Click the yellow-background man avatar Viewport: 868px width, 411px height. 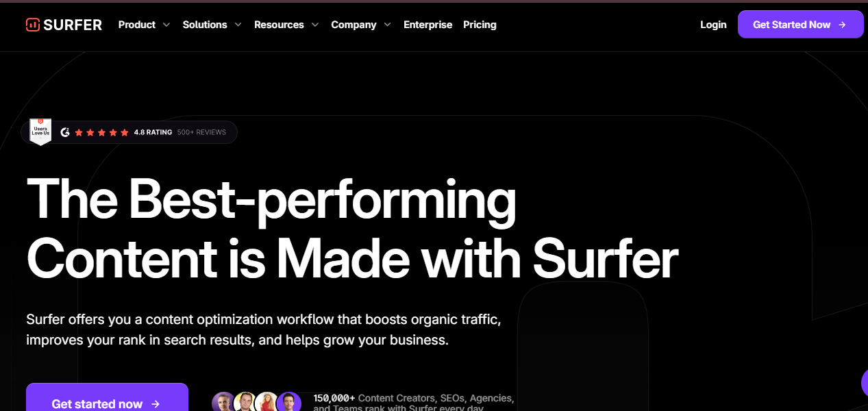[x=245, y=403]
